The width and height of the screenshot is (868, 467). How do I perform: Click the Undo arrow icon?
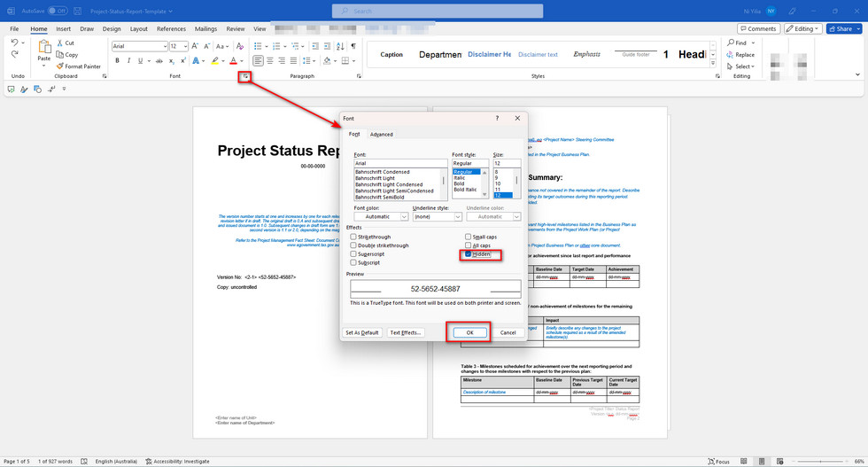click(15, 43)
